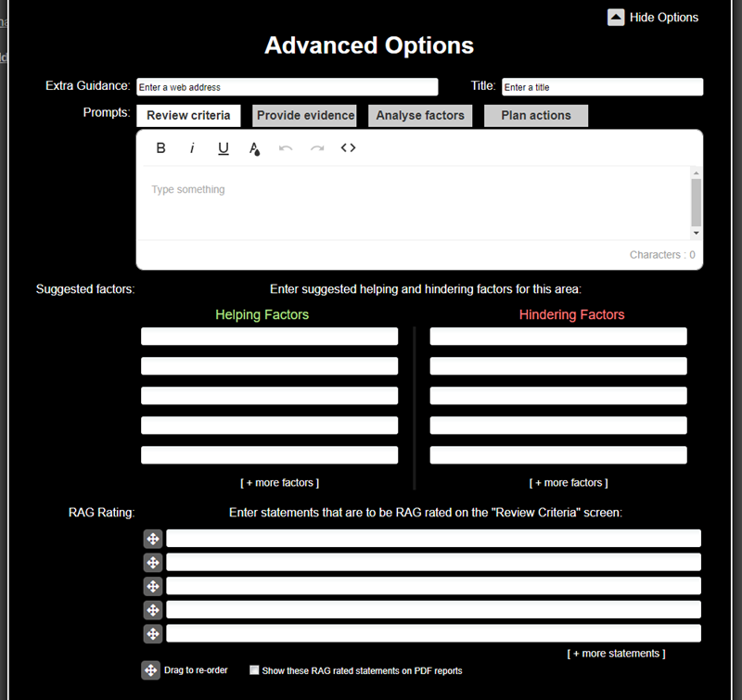Click the redo arrow in the editor toolbar
This screenshot has width=742, height=700.
tap(317, 148)
